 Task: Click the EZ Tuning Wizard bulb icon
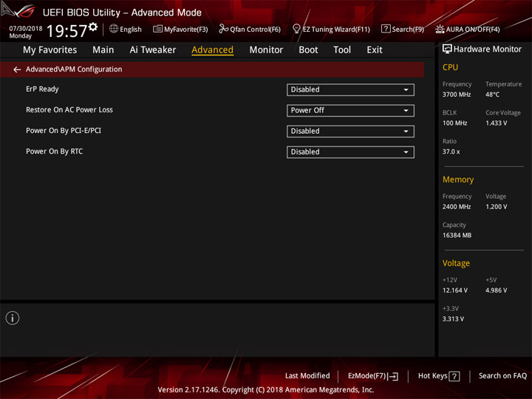pyautogui.click(x=296, y=29)
